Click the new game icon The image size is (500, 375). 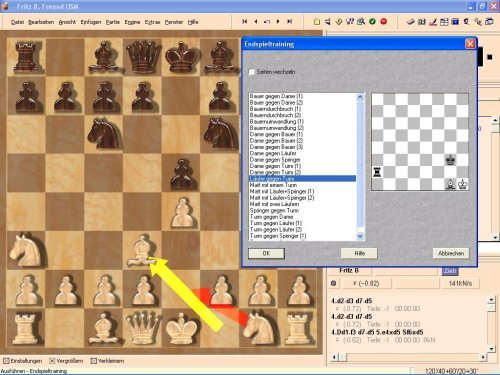(317, 22)
